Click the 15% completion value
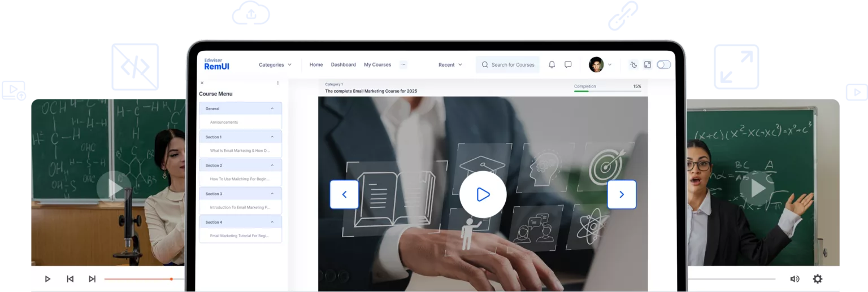 pos(637,86)
